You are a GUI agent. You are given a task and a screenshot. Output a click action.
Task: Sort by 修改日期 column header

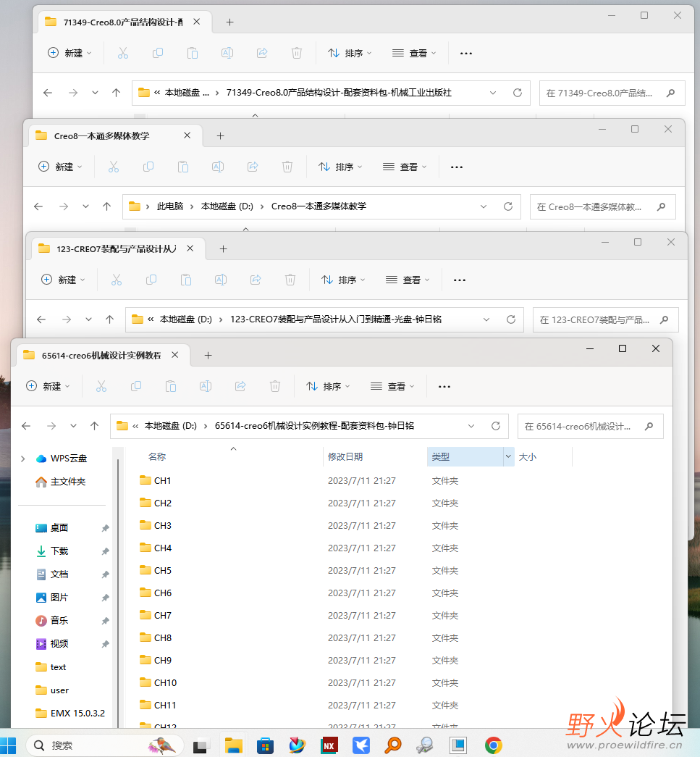345,456
